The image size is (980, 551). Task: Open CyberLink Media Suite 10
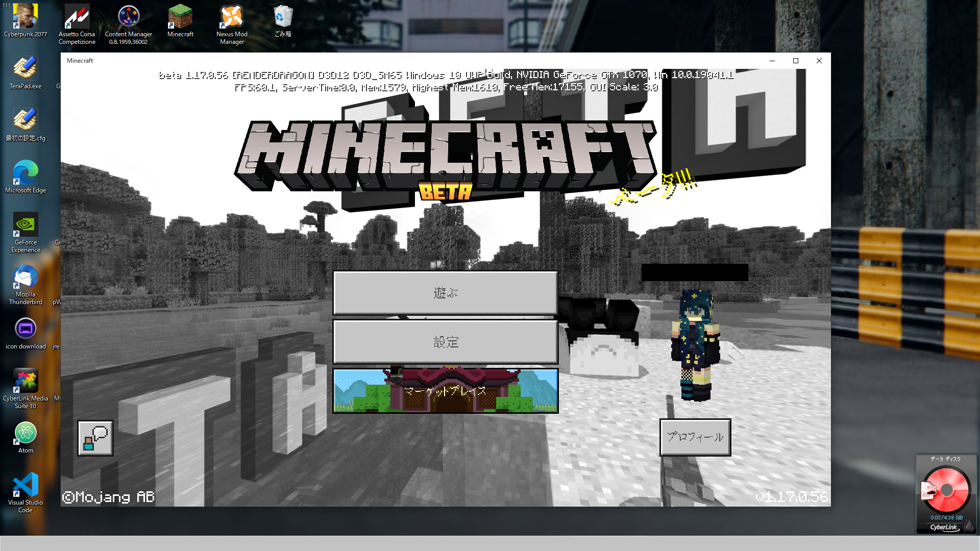click(x=25, y=381)
